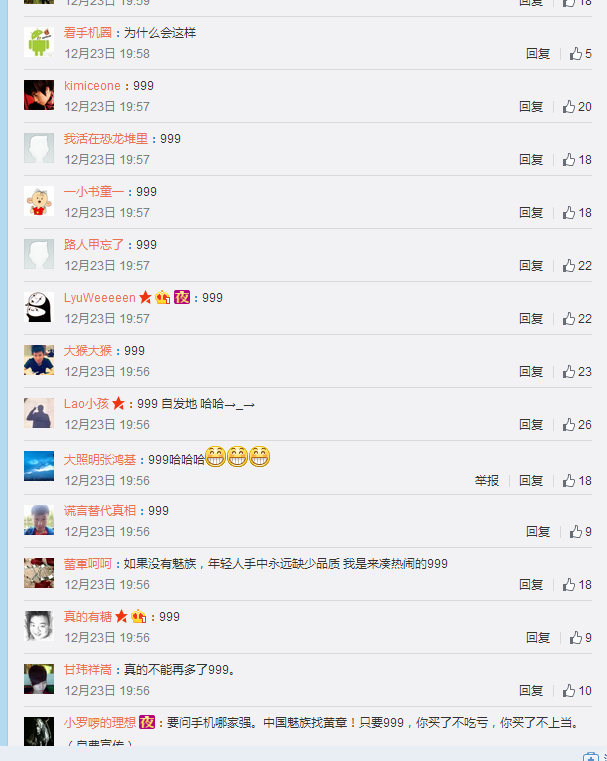Viewport: 607px width, 761px height.
Task: Reply to 一小书童一's comment
Action: tap(531, 213)
